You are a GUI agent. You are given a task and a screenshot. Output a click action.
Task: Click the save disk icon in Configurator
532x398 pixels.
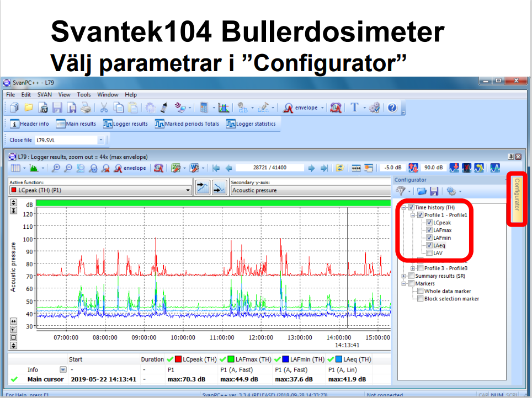434,191
